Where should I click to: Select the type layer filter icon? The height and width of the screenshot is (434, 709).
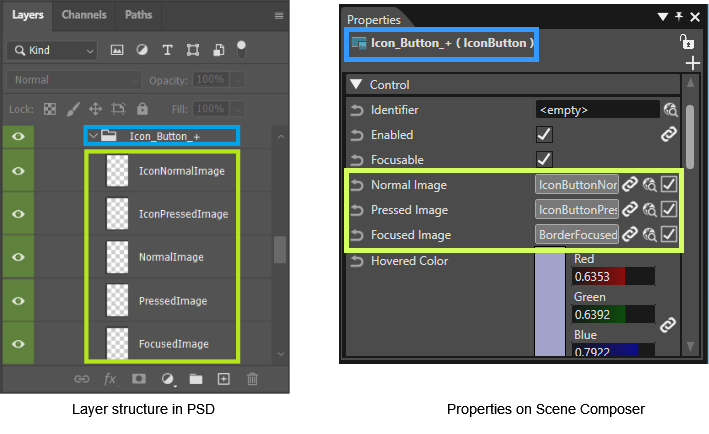[x=167, y=50]
